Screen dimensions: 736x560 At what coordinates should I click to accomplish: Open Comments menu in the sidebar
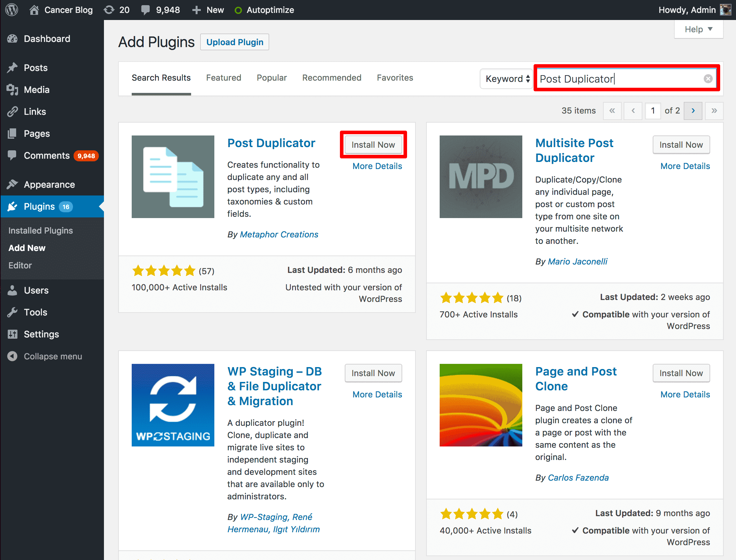click(x=52, y=155)
